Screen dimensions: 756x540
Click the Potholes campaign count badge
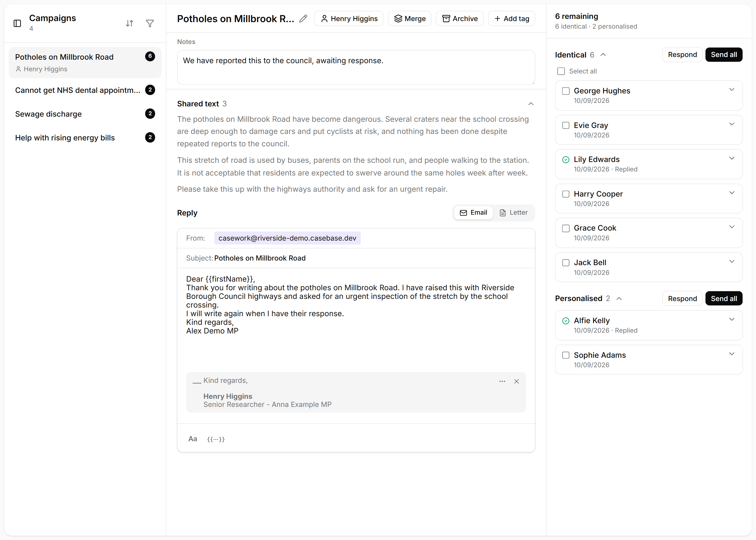pyautogui.click(x=150, y=56)
